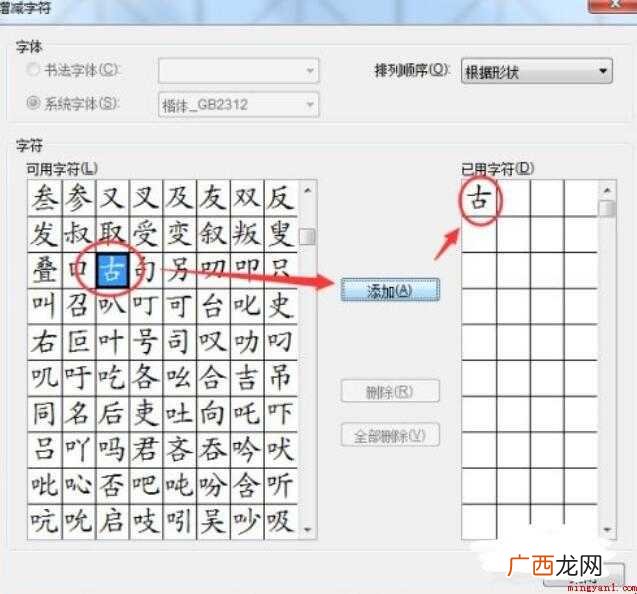Click the 删除(R) button

point(390,391)
